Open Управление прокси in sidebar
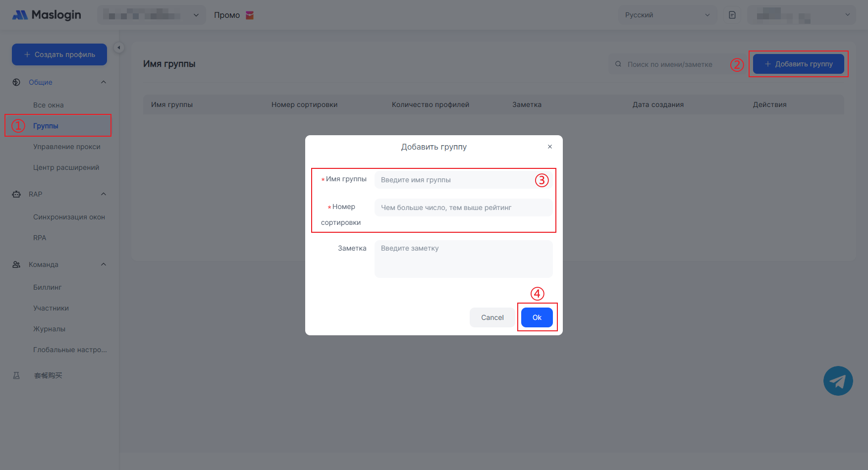The height and width of the screenshot is (470, 868). pos(67,147)
